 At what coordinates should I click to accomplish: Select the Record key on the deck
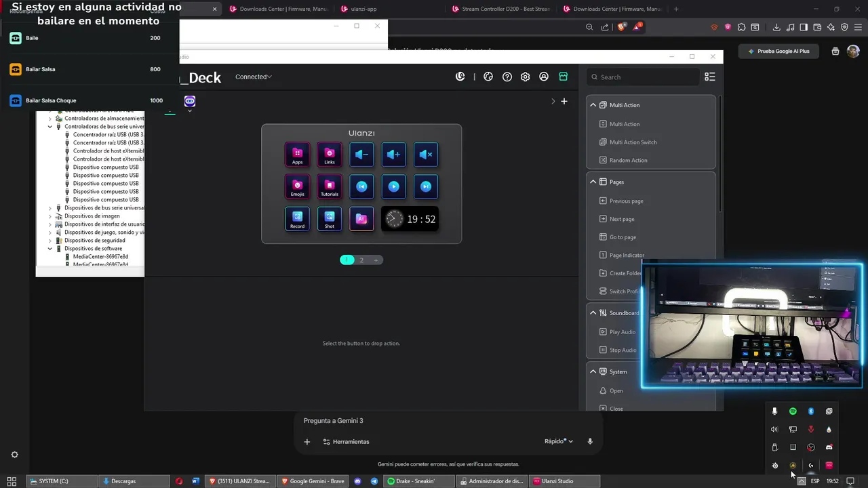point(297,219)
